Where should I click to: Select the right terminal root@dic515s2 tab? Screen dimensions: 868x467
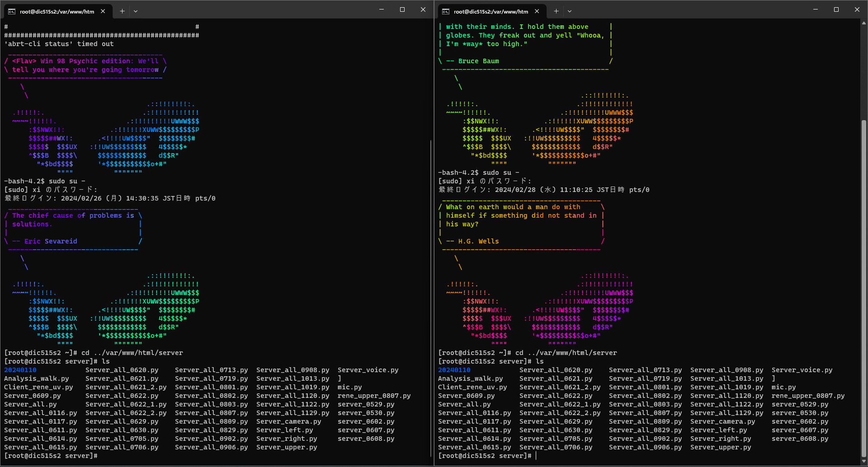pyautogui.click(x=491, y=11)
